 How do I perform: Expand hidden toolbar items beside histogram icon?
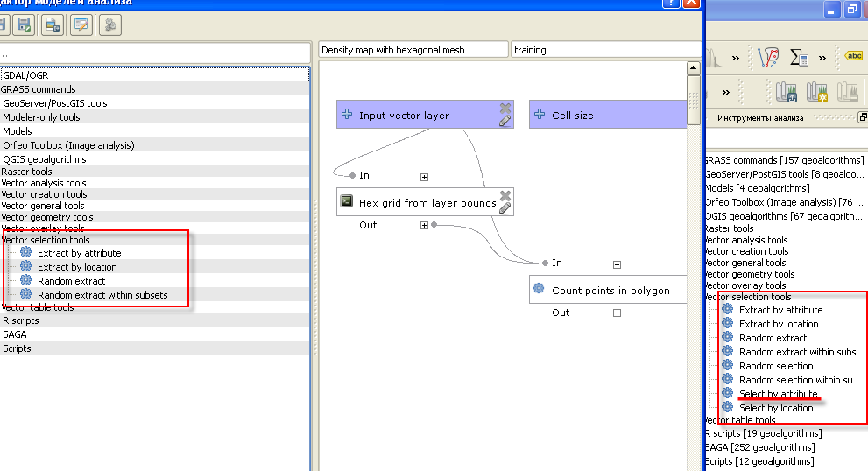click(735, 58)
